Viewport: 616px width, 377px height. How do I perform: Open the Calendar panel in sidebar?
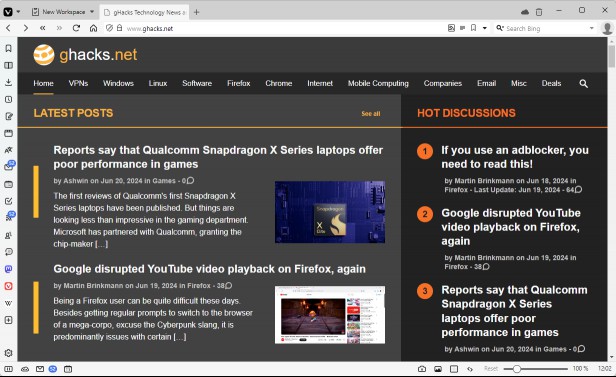click(x=8, y=184)
